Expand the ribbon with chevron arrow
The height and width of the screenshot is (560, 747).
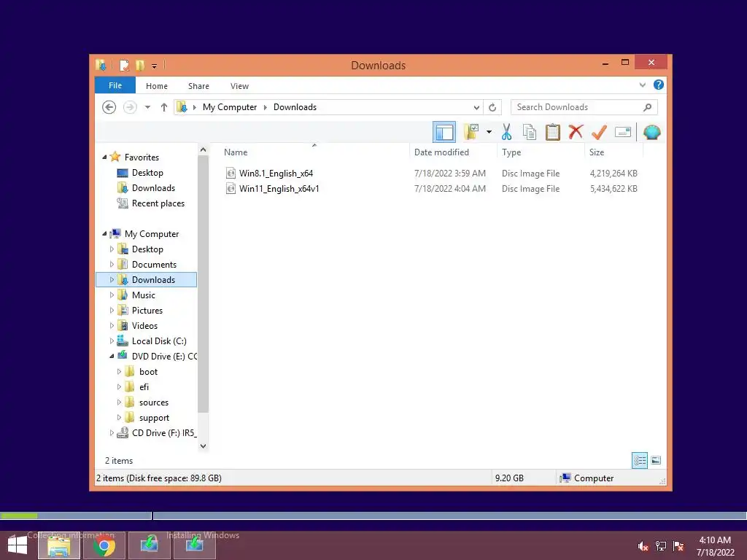click(x=642, y=85)
